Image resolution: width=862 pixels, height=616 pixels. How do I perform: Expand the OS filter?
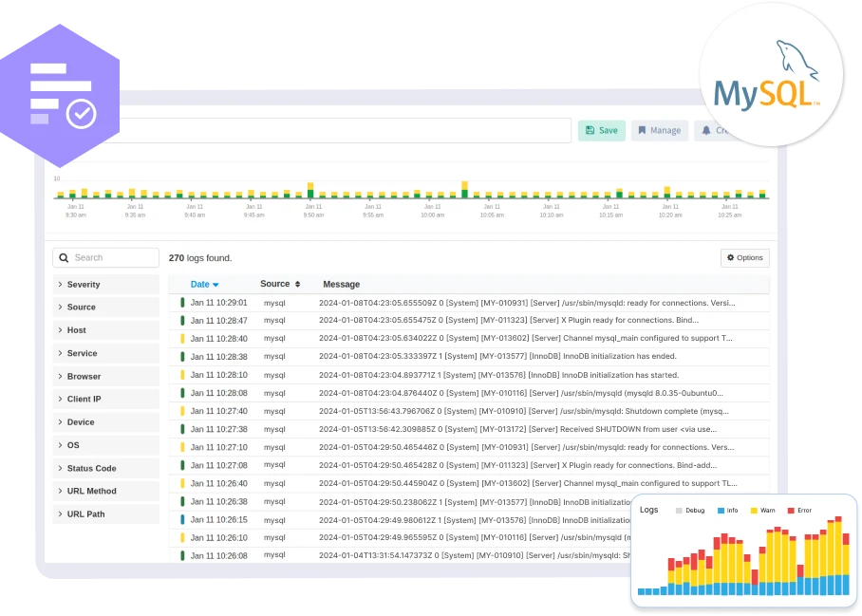pos(105,445)
